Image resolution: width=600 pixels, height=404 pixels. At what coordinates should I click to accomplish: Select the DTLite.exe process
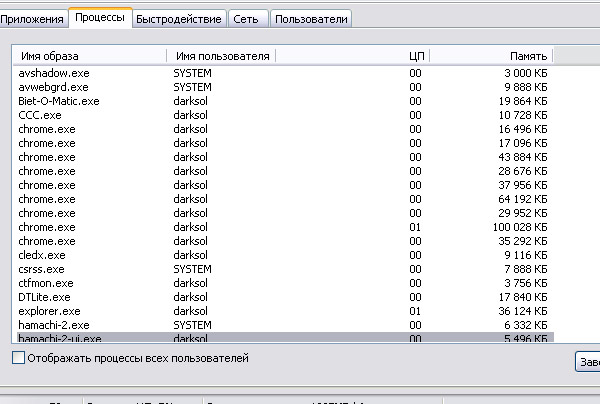click(x=284, y=297)
